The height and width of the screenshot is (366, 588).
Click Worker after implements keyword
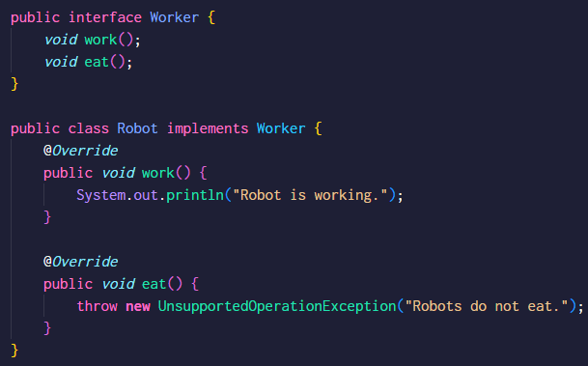click(x=281, y=128)
